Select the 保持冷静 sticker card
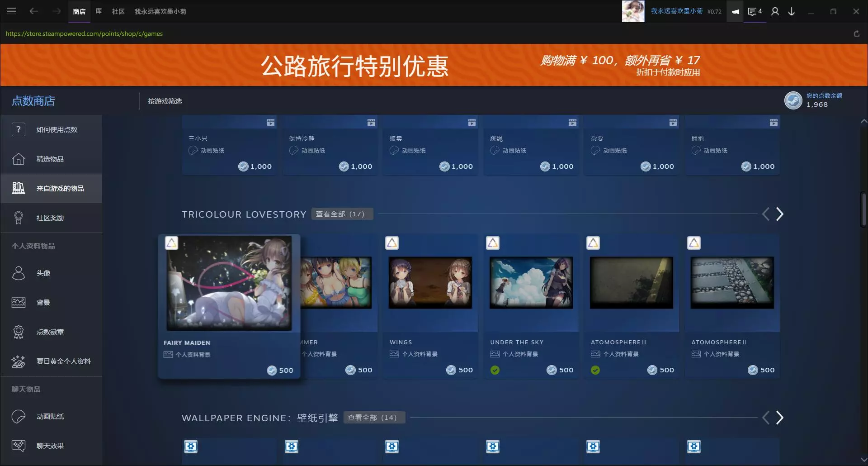Screen dimensions: 868x466 pyautogui.click(x=330, y=145)
